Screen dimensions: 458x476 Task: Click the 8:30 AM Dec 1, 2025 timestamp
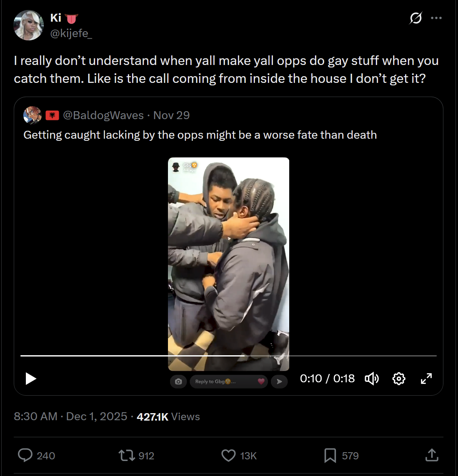70,416
